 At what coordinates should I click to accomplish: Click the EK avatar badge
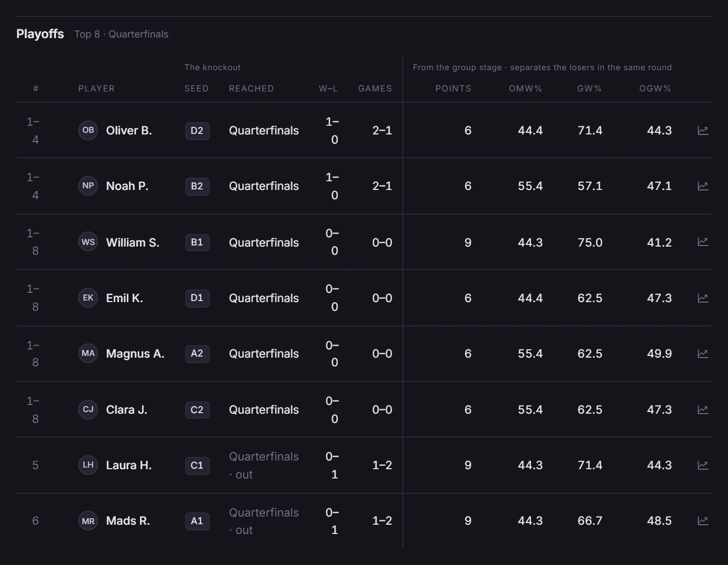pyautogui.click(x=88, y=298)
